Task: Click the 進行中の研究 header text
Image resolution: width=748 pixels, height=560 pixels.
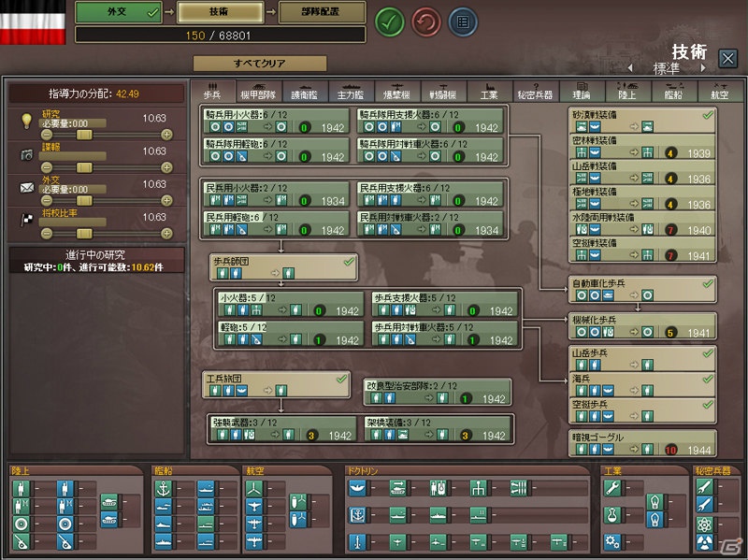Action: pos(95,254)
